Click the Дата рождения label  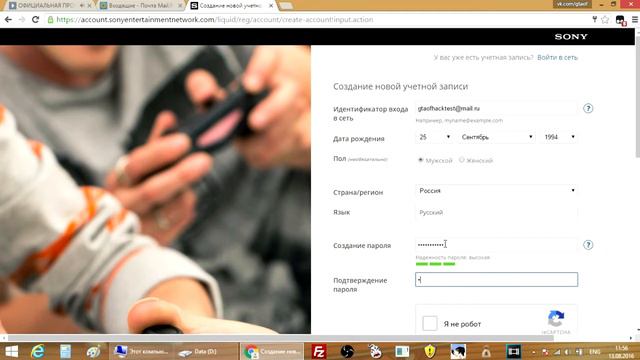point(359,139)
